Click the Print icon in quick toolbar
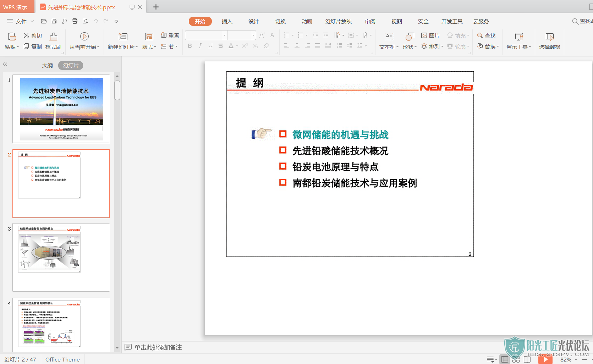The height and width of the screenshot is (364, 593). (75, 21)
